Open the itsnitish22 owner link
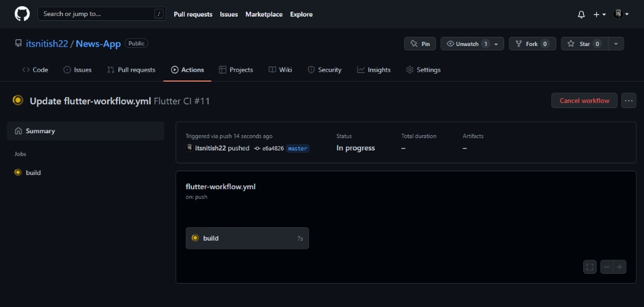Image resolution: width=644 pixels, height=307 pixels. [47, 44]
